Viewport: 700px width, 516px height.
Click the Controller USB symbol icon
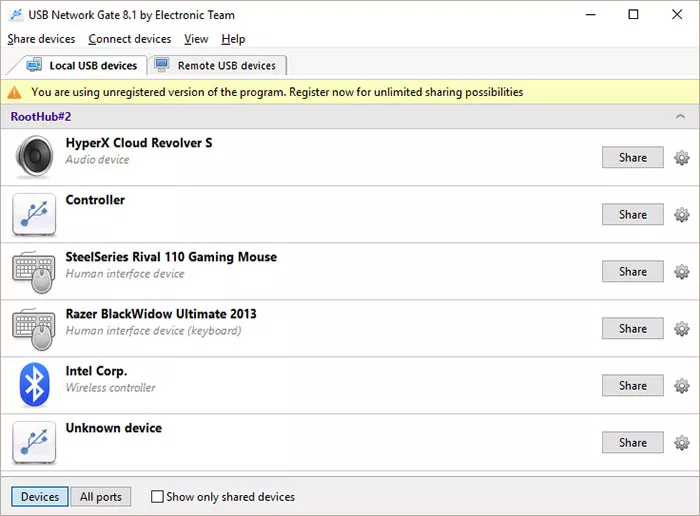click(34, 214)
